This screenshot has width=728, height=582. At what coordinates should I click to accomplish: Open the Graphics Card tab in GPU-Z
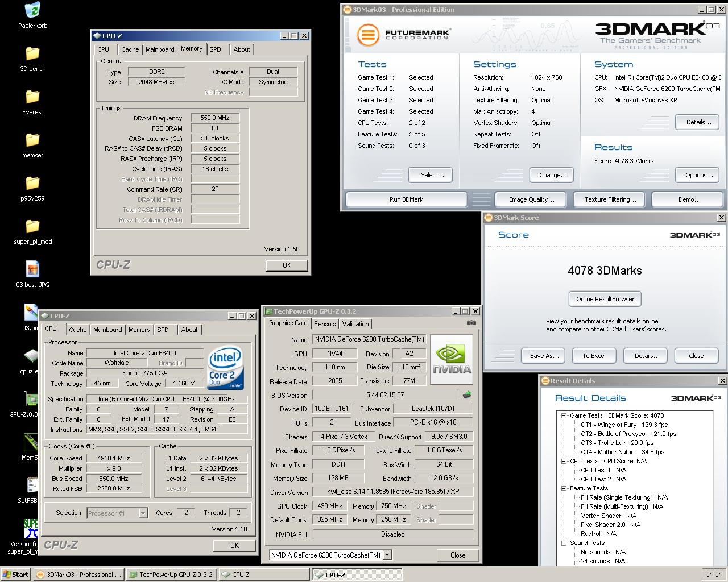pos(288,323)
